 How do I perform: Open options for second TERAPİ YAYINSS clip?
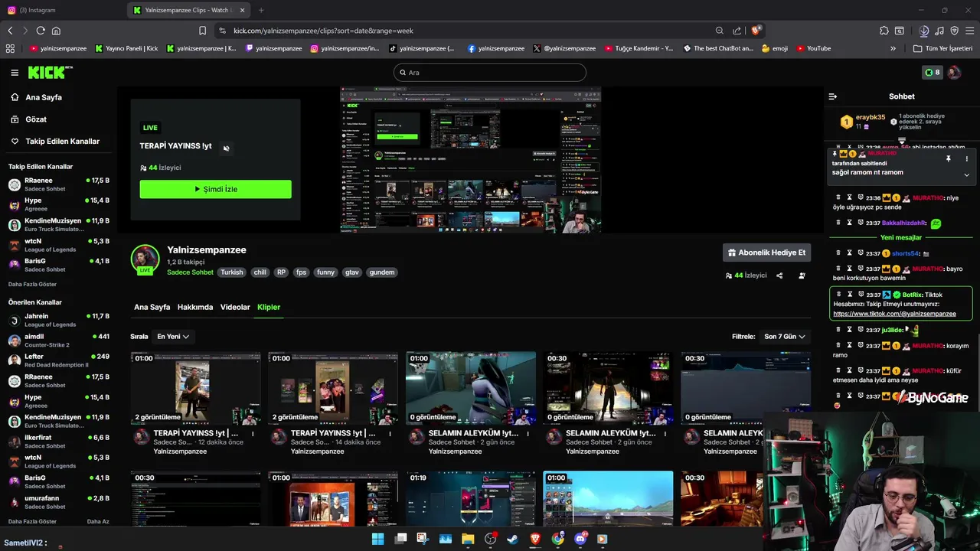pos(390,434)
